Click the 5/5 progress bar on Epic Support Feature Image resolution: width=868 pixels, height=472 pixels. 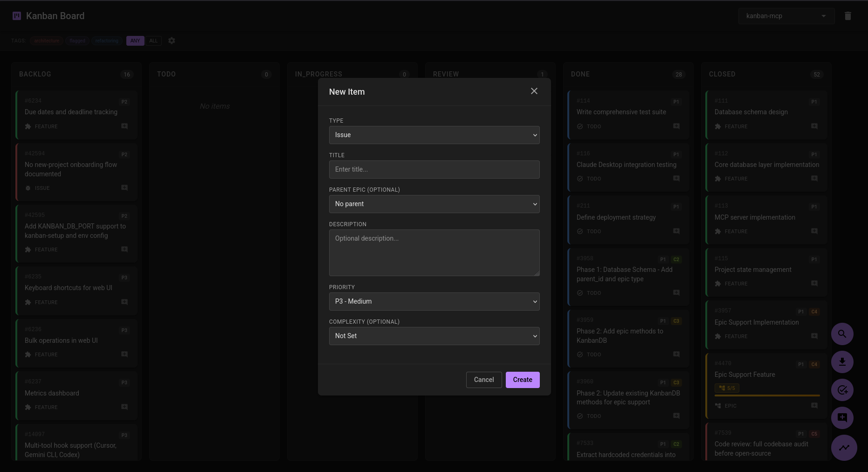pos(727,388)
